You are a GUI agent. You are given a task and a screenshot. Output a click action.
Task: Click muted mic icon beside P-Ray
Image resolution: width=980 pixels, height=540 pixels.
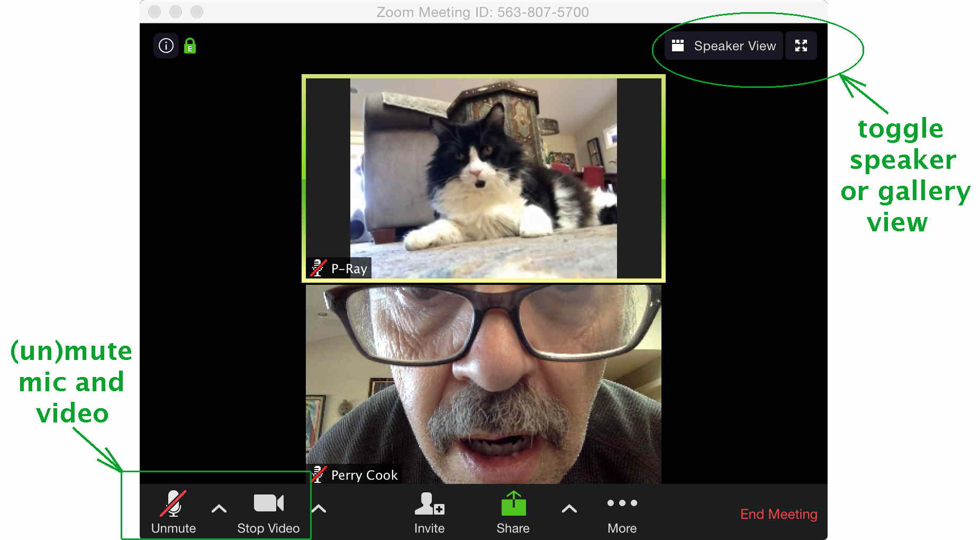click(x=318, y=268)
